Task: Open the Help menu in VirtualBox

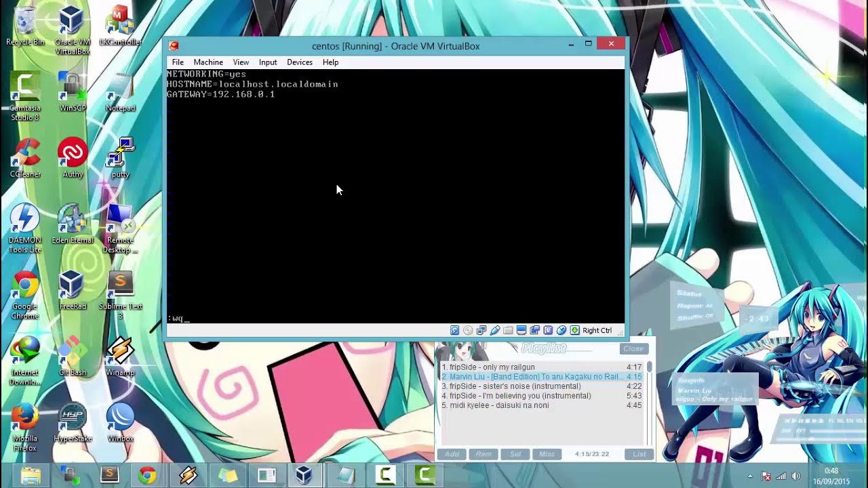Action: 330,62
